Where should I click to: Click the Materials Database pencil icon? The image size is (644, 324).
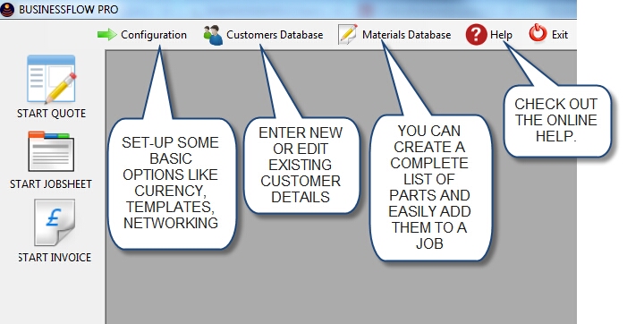point(347,34)
